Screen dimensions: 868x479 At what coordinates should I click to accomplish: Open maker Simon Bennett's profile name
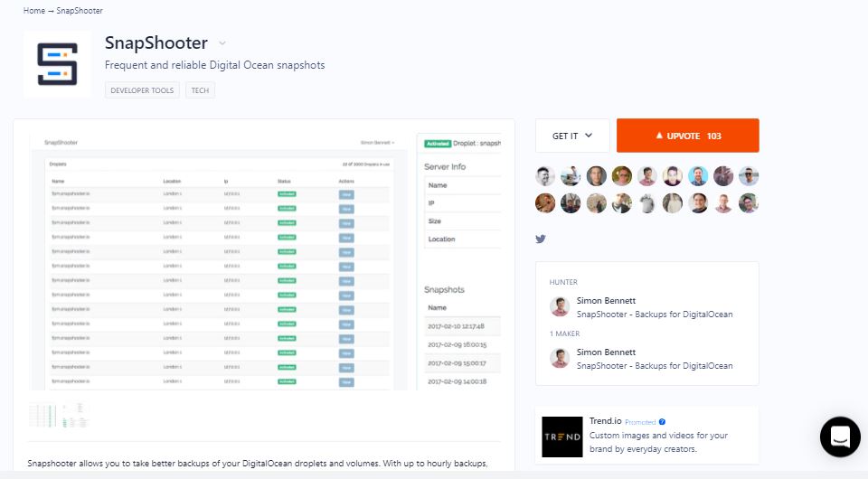[x=606, y=352]
